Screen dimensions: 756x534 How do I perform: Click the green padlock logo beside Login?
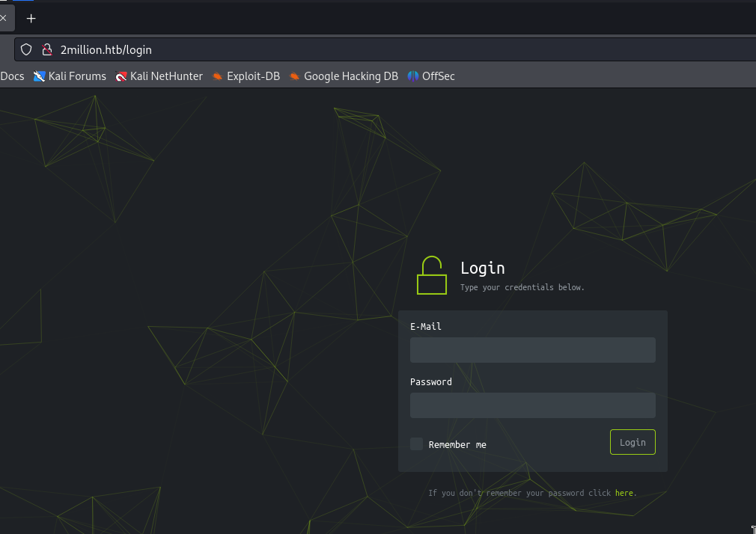click(431, 276)
